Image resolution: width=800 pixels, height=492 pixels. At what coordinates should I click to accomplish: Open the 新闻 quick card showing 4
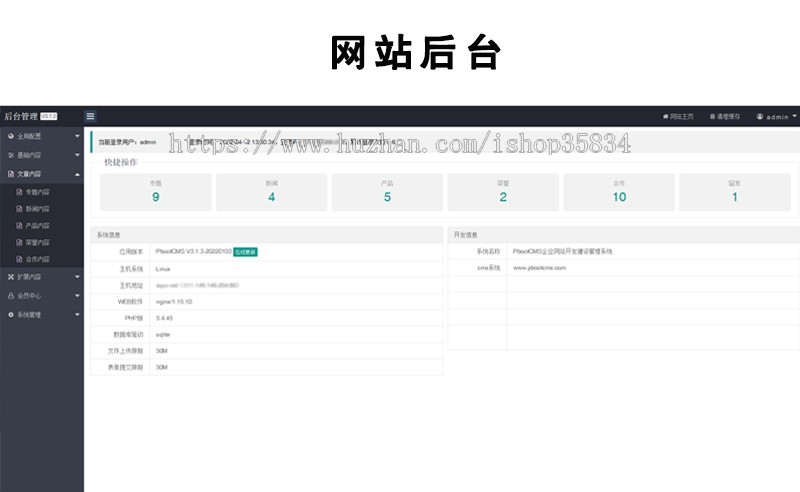pyautogui.click(x=271, y=192)
